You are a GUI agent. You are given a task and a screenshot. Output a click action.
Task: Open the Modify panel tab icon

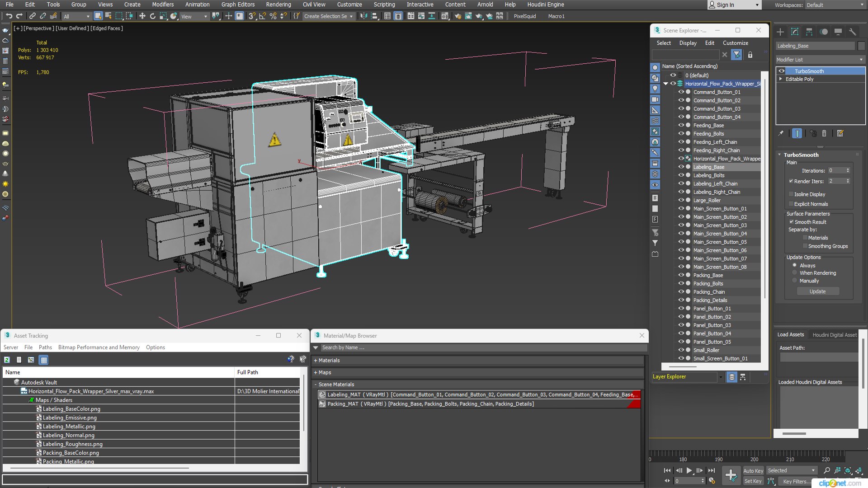click(795, 32)
